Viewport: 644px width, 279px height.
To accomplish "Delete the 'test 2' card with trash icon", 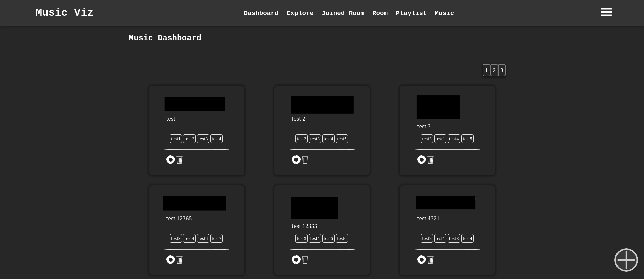I will pyautogui.click(x=305, y=160).
